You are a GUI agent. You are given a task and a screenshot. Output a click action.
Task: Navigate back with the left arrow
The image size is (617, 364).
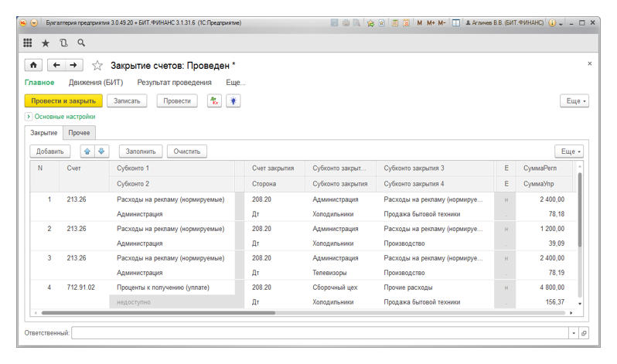pyautogui.click(x=56, y=66)
